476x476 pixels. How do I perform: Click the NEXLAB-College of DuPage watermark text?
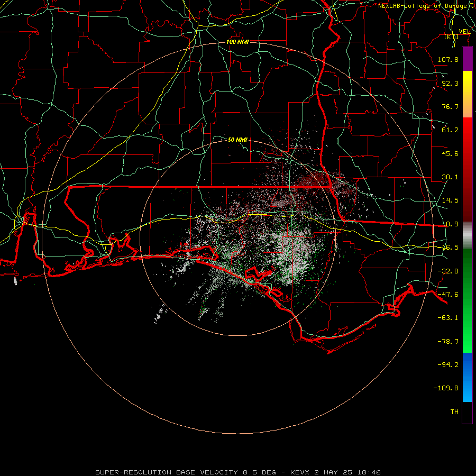pos(424,6)
